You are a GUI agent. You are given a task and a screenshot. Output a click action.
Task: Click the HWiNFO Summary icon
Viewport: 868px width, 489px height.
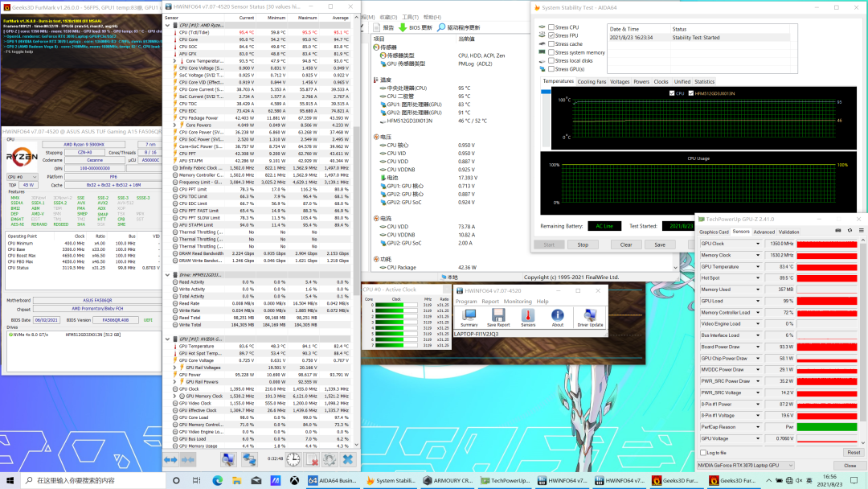469,317
